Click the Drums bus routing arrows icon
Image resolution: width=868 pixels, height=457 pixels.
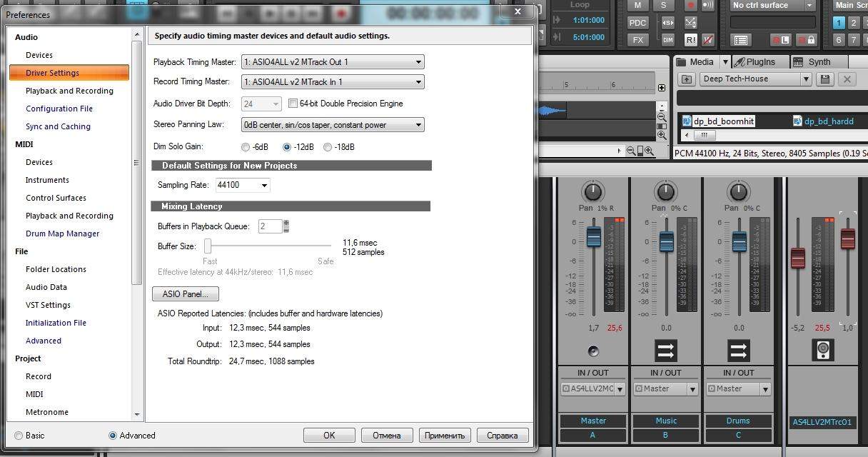point(738,351)
